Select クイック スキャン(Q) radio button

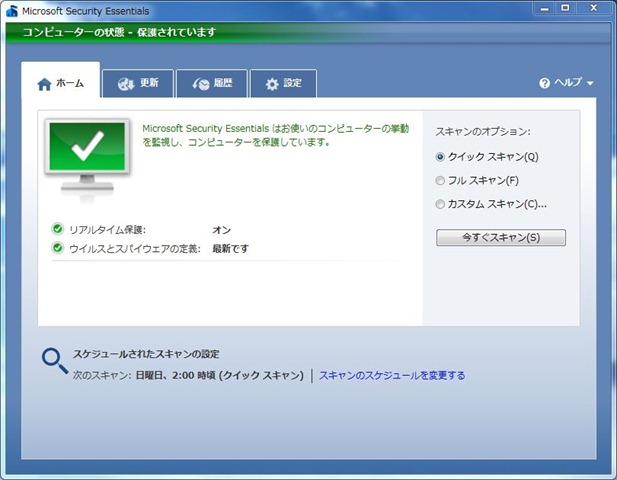pos(440,157)
